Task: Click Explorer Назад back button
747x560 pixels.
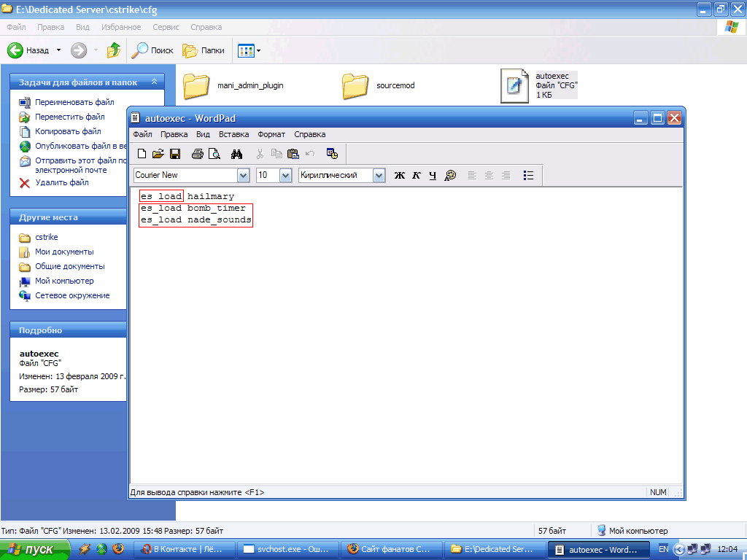Action: point(28,50)
